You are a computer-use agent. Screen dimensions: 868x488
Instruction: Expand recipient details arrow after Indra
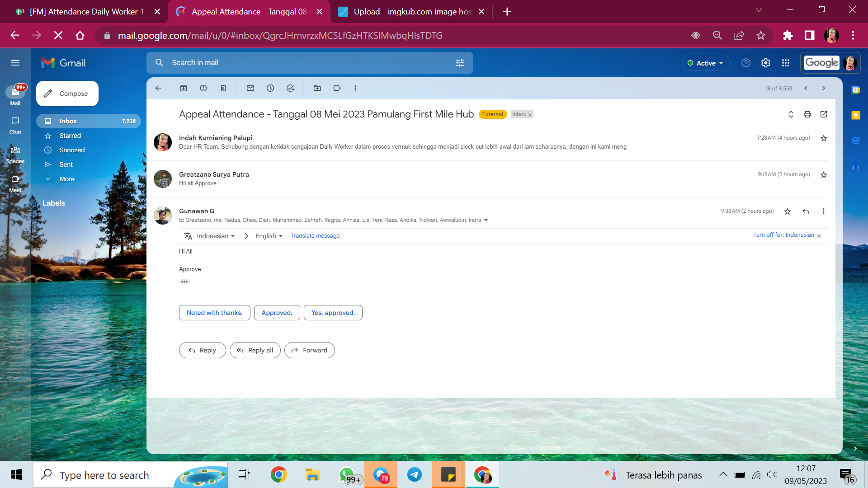coord(486,220)
